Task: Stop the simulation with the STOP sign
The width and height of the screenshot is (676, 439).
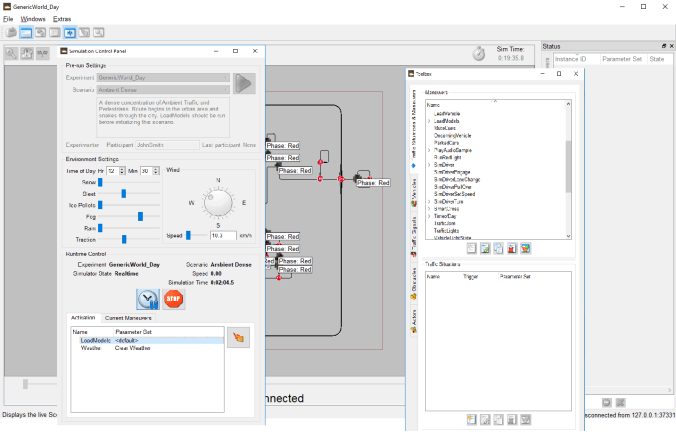Action: 174,299
